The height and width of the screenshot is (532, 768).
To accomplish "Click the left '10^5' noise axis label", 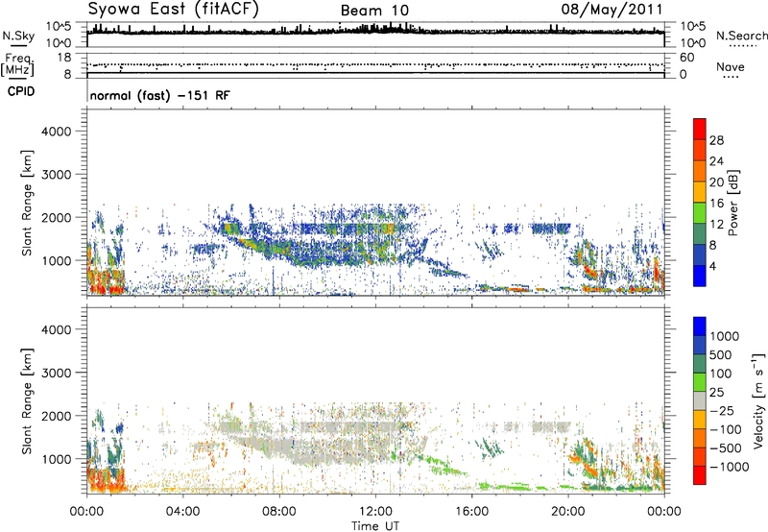I will point(59,26).
